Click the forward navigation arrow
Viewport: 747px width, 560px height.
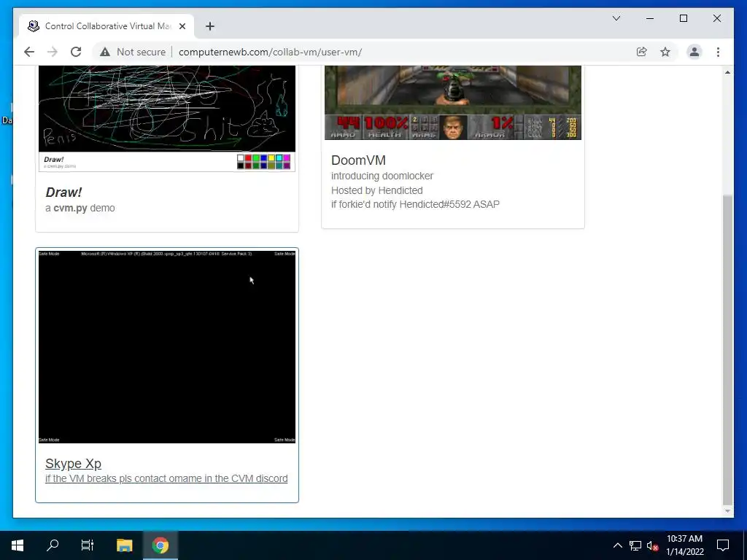tap(53, 52)
